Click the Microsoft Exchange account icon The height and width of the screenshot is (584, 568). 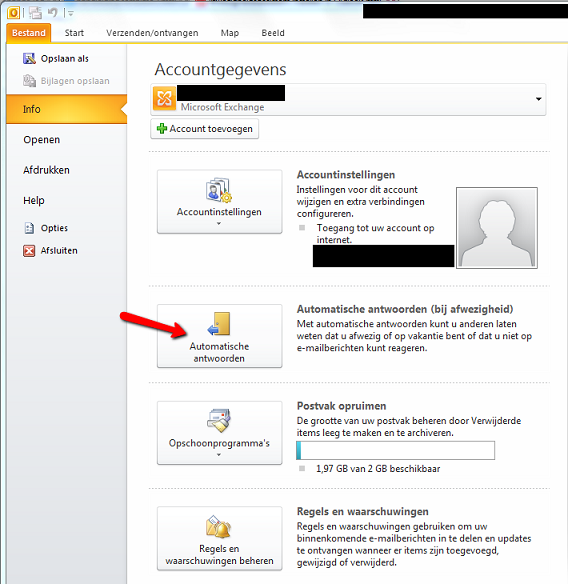point(164,98)
